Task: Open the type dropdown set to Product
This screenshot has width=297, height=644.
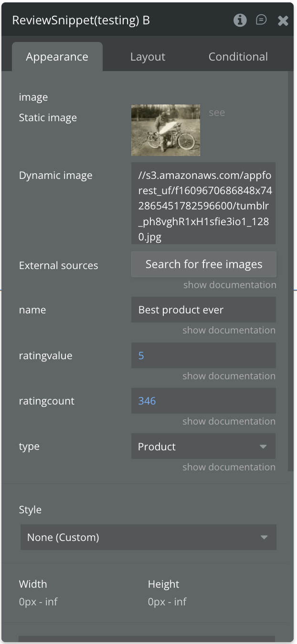Action: (x=203, y=447)
